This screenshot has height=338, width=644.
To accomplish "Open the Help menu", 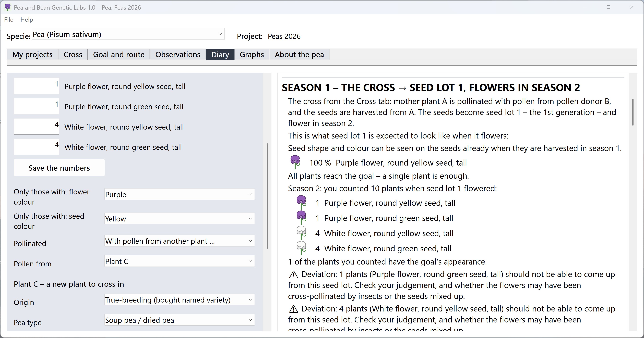I will (27, 19).
